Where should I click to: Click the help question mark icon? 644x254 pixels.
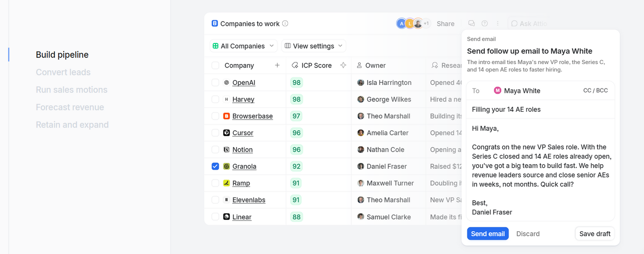[x=484, y=24]
